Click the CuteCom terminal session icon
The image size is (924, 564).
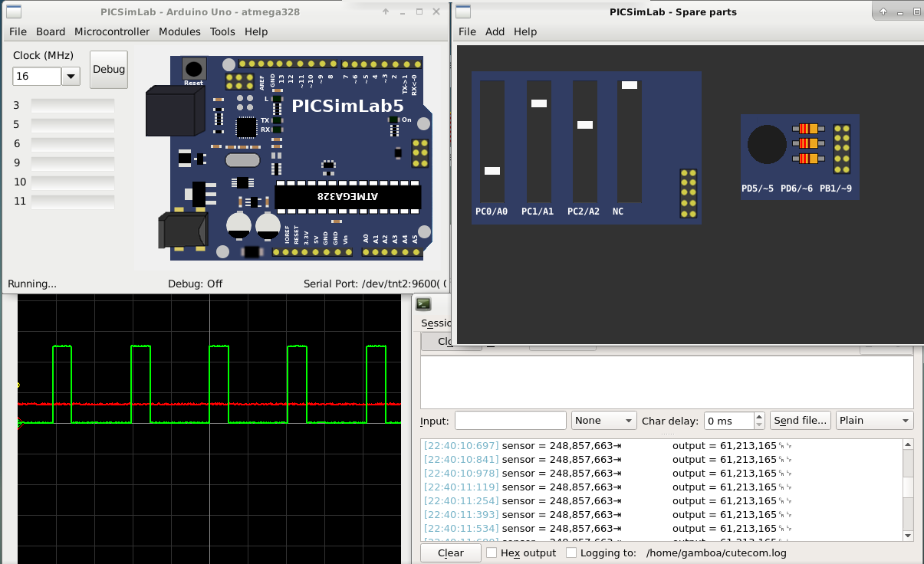tap(423, 303)
